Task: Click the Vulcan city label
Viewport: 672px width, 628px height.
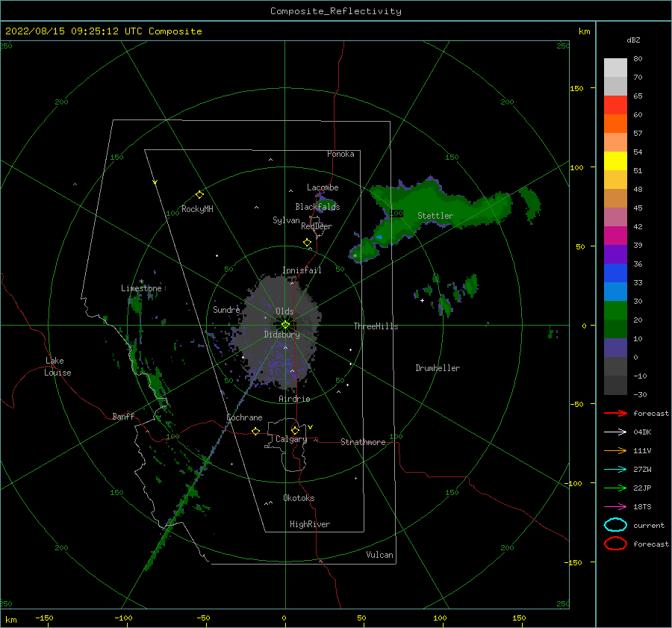Action: pyautogui.click(x=380, y=555)
